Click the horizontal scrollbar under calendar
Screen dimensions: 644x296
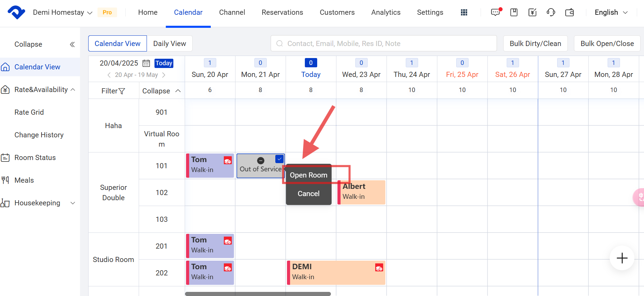(x=257, y=294)
